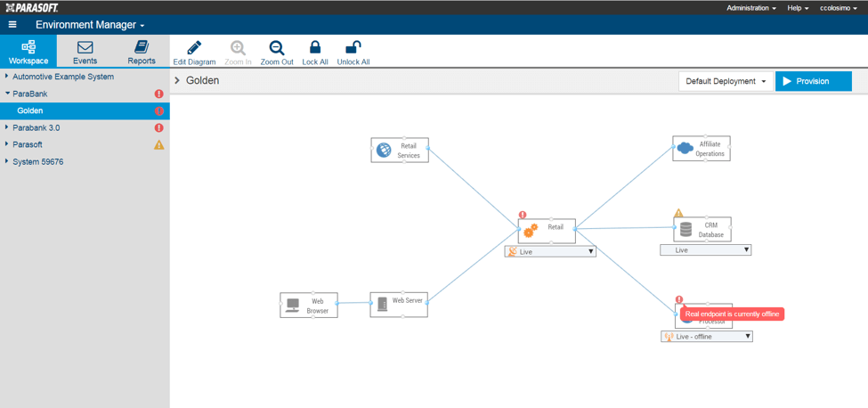Open CRM Database Live dropdown
The image size is (868, 408).
point(706,250)
